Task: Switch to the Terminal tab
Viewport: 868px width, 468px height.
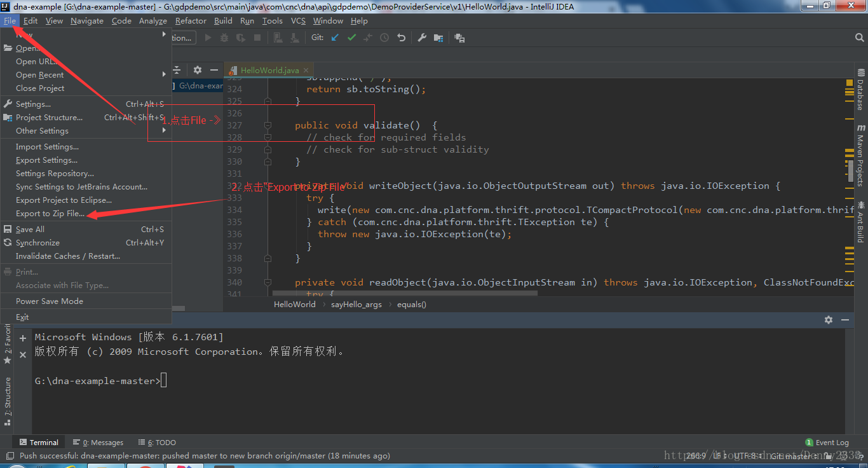Action: pyautogui.click(x=39, y=443)
